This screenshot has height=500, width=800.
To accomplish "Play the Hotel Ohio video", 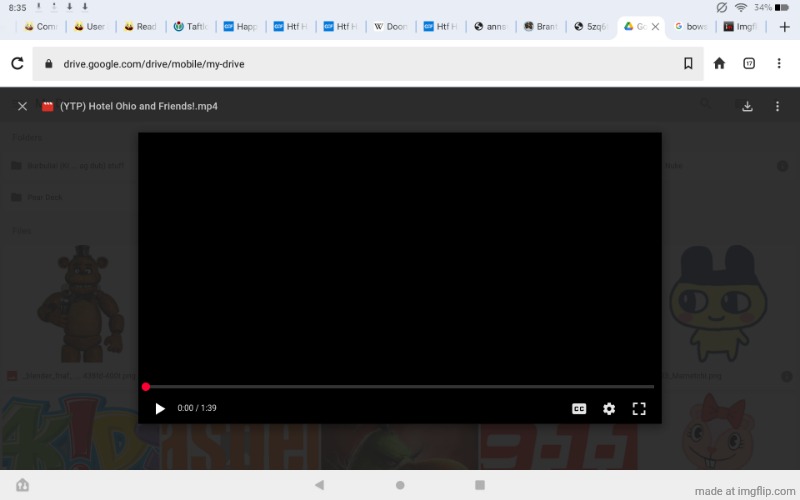I will click(160, 408).
